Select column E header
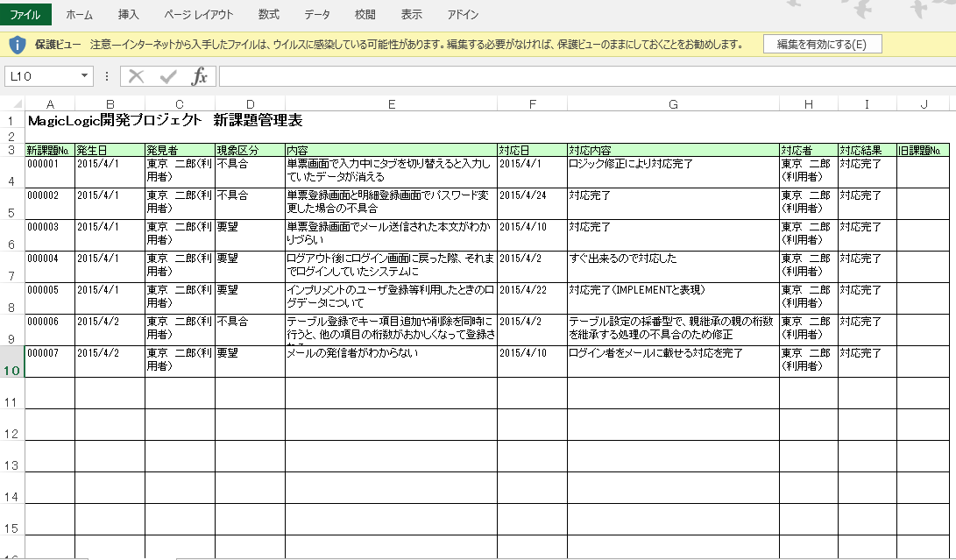 tap(391, 104)
